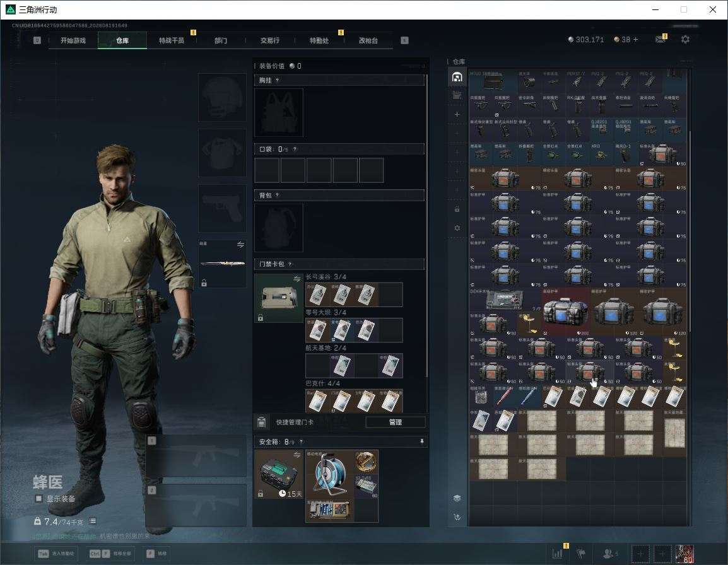Image resolution: width=728 pixels, height=565 pixels.
Task: Open the stats bar chart icon at bottom
Action: pyautogui.click(x=557, y=554)
